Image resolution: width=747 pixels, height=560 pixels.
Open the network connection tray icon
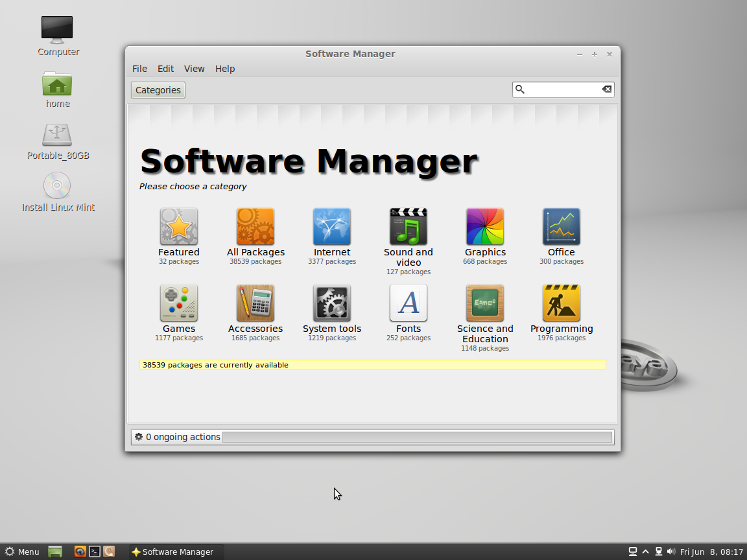click(x=658, y=552)
